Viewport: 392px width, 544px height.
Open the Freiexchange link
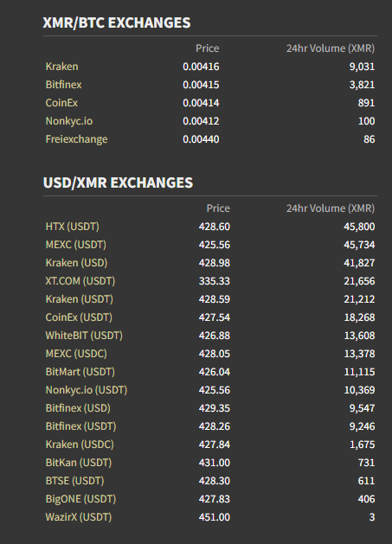76,139
